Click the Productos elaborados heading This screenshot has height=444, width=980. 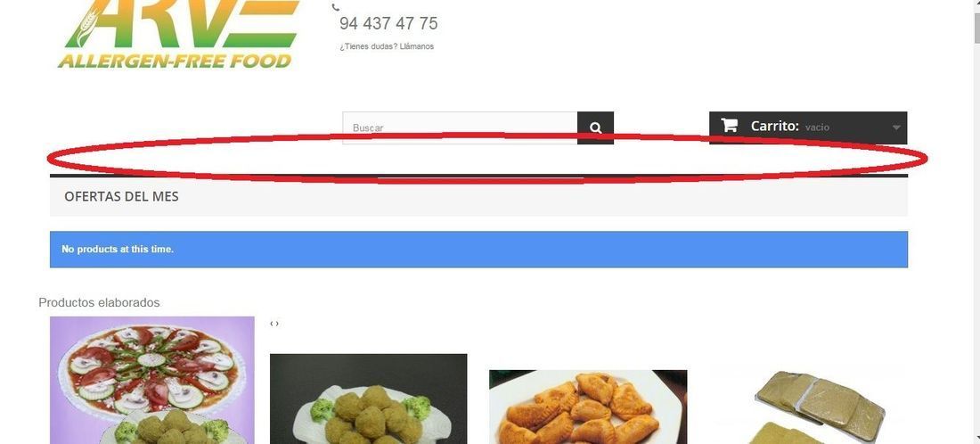point(99,302)
